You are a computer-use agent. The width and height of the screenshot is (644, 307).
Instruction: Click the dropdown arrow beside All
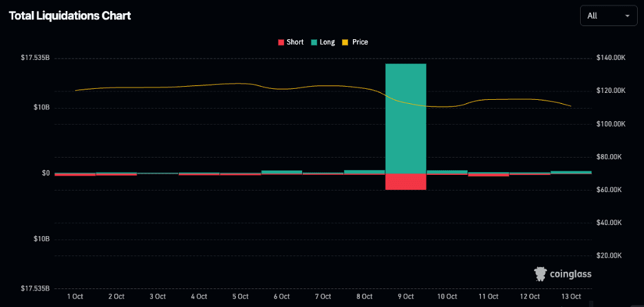coord(627,15)
